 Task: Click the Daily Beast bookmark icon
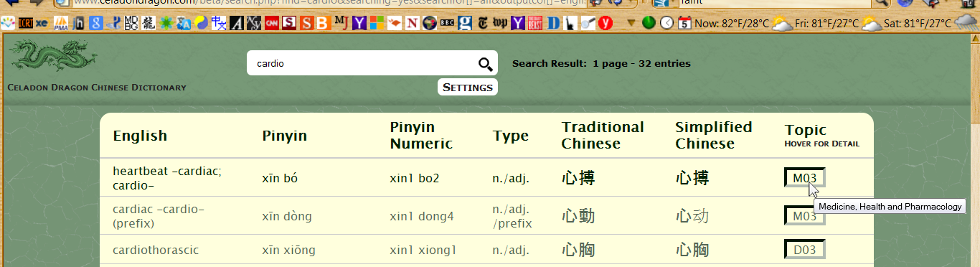click(x=534, y=23)
